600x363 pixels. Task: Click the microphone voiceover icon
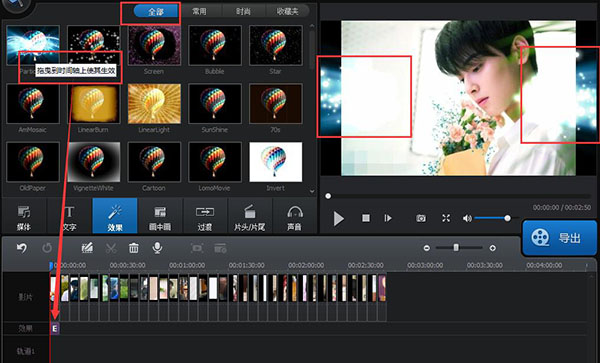click(x=157, y=248)
